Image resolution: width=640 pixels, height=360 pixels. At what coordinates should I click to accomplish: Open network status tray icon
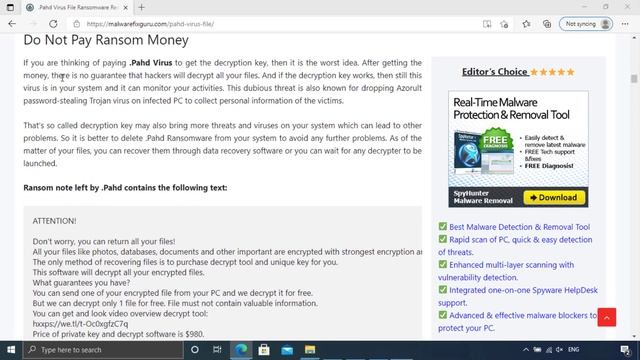(549, 349)
